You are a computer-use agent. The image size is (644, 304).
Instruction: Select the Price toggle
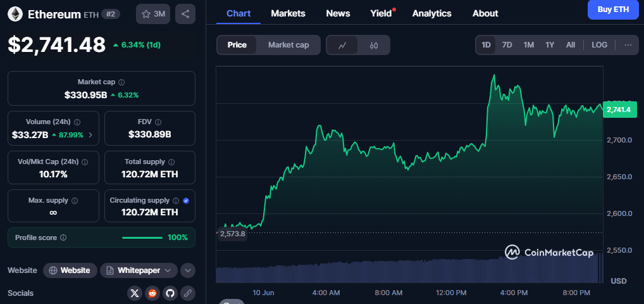click(237, 45)
